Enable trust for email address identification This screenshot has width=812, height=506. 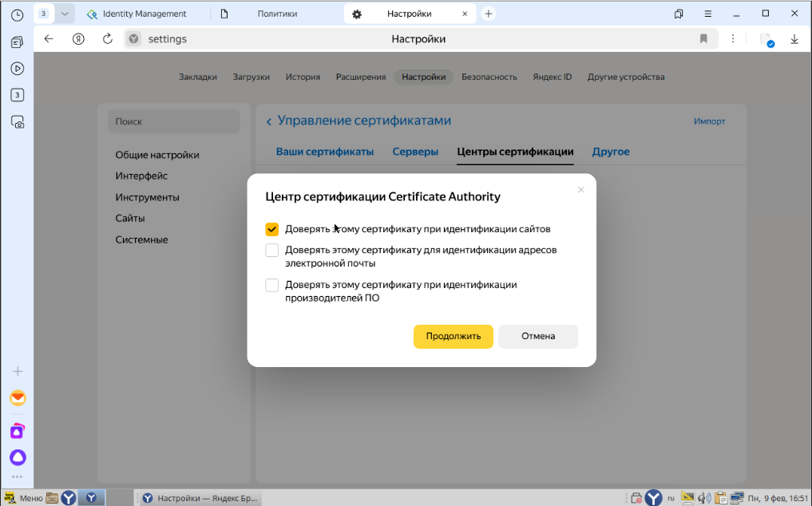coord(271,250)
